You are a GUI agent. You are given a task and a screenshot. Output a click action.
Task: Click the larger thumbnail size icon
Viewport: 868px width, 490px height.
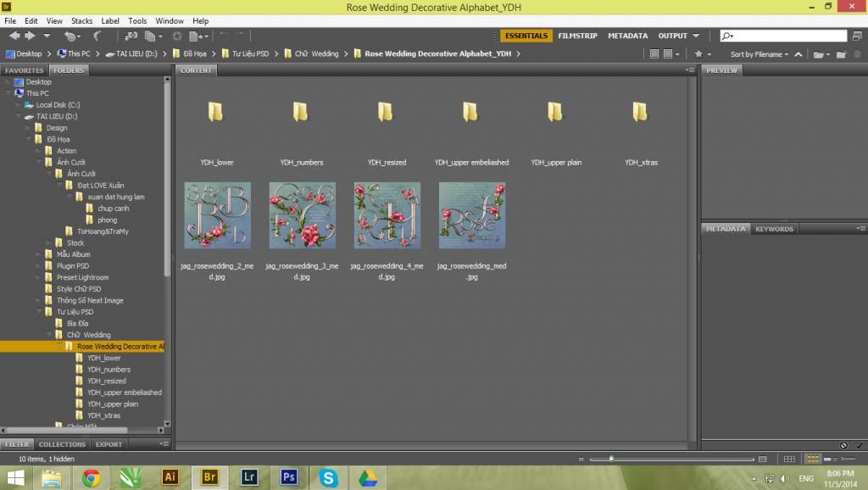point(762,459)
